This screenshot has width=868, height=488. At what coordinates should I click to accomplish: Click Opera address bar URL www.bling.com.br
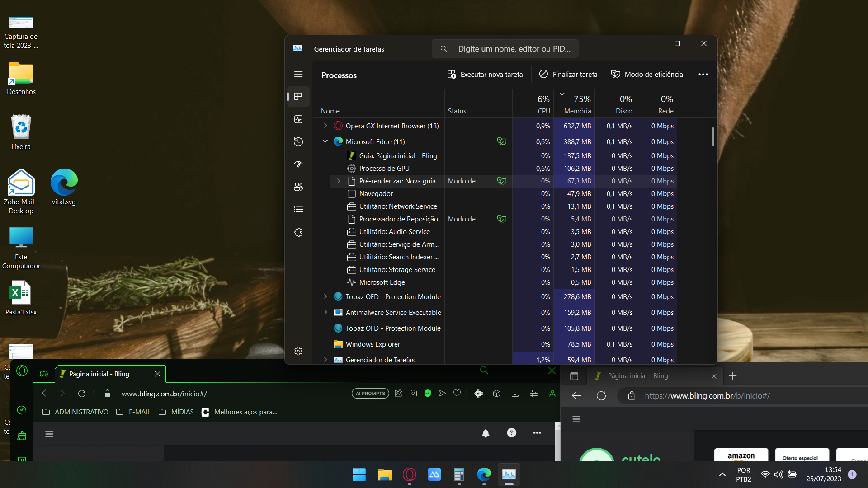point(164,394)
